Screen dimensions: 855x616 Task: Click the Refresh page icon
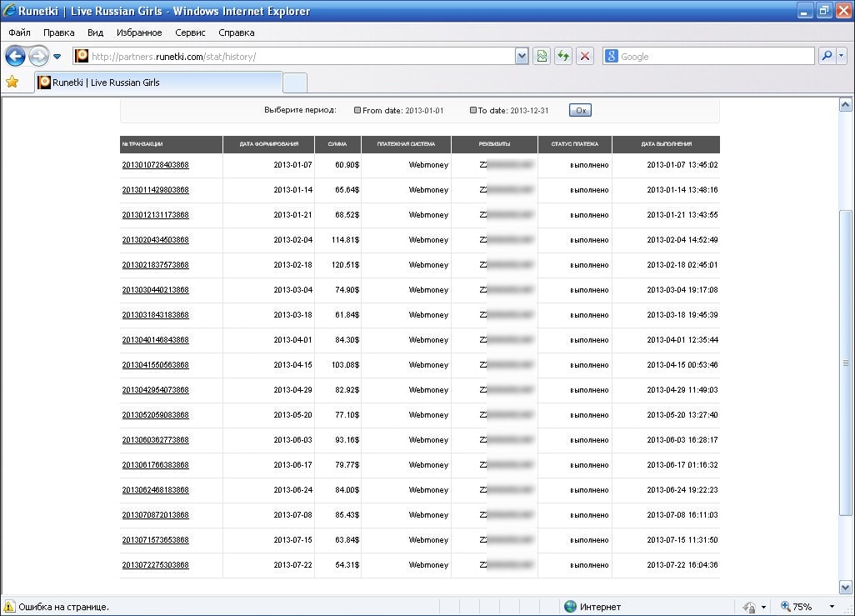coord(563,57)
